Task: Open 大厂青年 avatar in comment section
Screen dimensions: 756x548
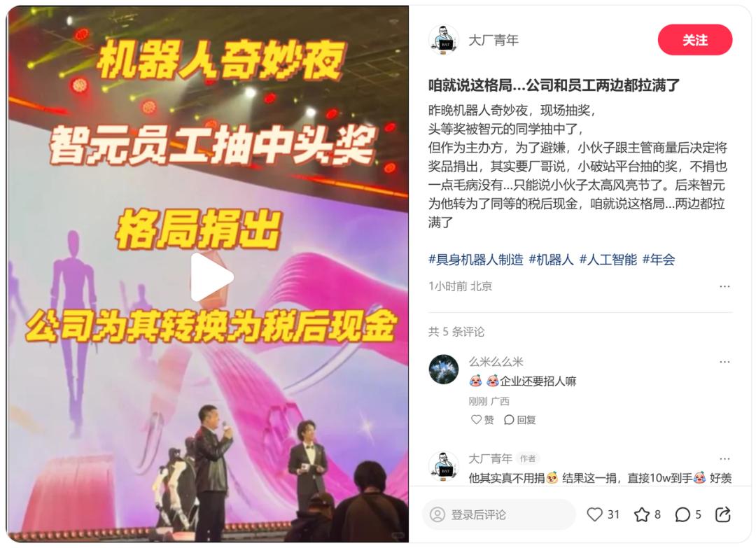Action: click(444, 466)
